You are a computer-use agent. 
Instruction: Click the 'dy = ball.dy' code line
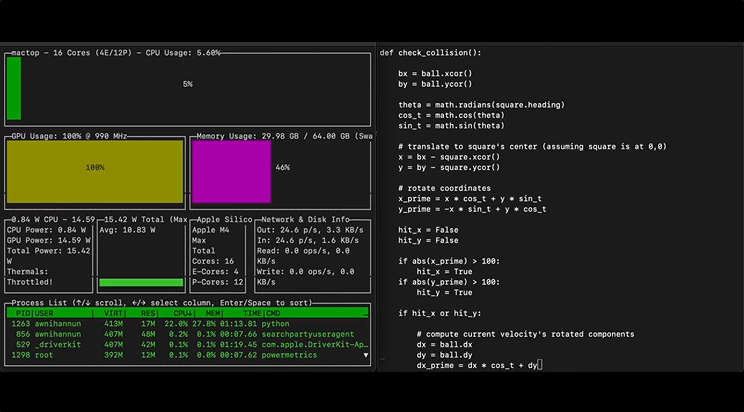445,355
